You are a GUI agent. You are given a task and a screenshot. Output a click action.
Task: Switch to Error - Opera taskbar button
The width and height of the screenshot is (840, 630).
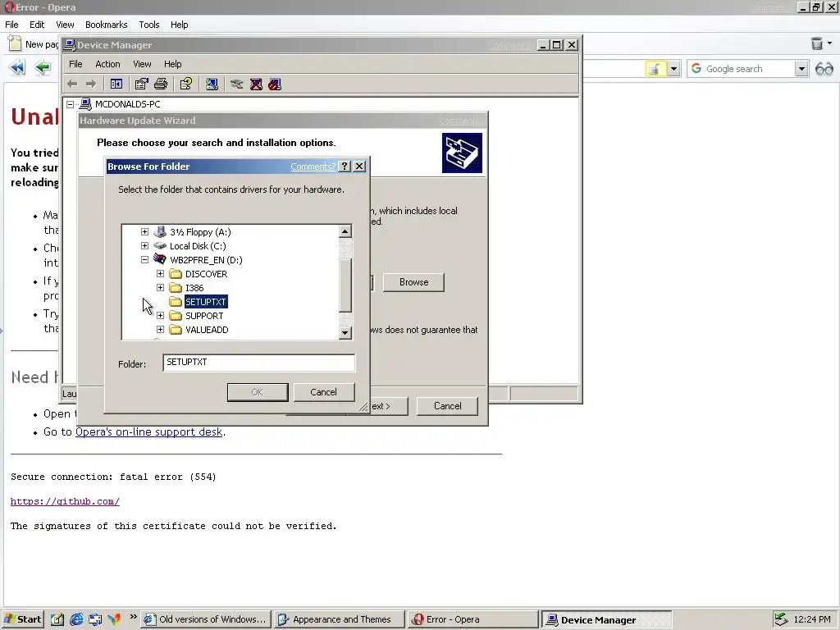(472, 619)
